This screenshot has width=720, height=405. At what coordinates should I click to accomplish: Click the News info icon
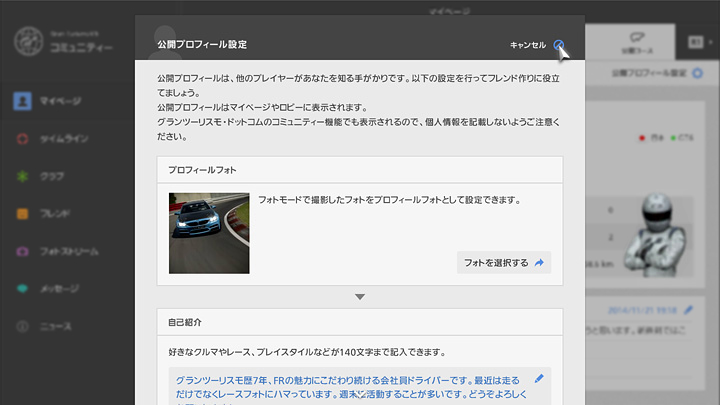(x=22, y=327)
